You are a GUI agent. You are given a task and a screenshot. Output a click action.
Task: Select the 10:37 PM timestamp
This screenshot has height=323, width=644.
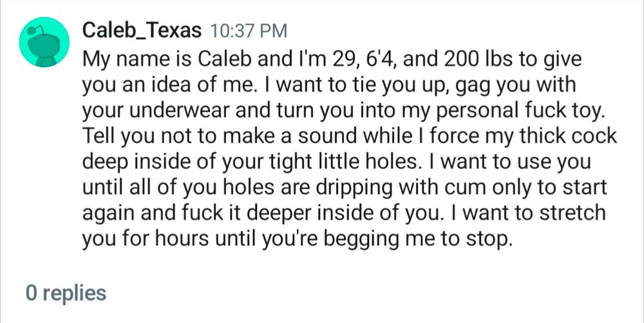249,31
